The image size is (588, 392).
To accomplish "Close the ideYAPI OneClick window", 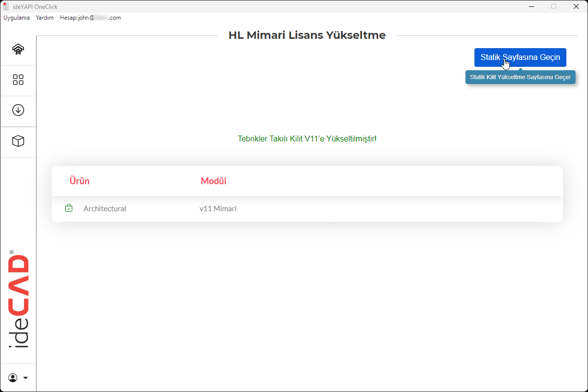I will coord(576,6).
